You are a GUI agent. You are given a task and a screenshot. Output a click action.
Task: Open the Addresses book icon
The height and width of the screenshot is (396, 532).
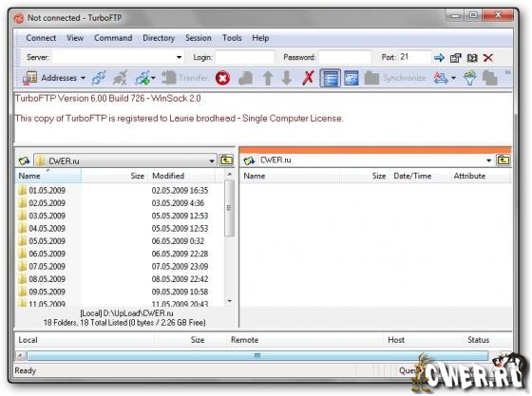pyautogui.click(x=29, y=78)
